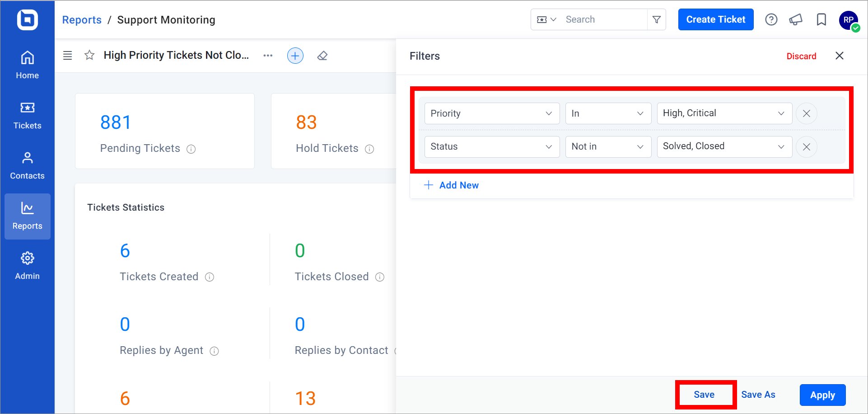The width and height of the screenshot is (868, 414).
Task: Click the Save button
Action: coord(704,395)
